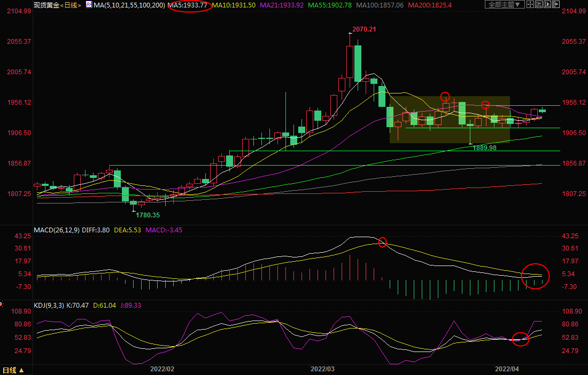Click the crosshair cursor icon in top toolbar
The height and width of the screenshot is (375, 588).
(x=530, y=4)
